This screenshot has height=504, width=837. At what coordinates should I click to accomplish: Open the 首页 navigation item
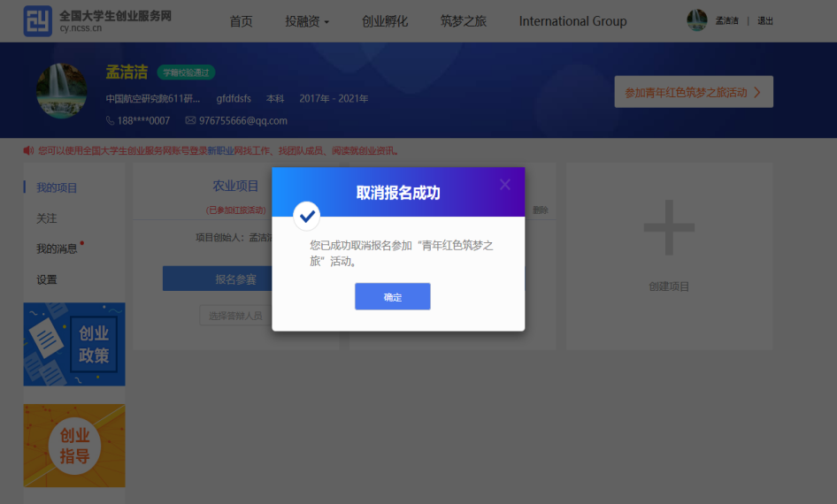[x=241, y=21]
